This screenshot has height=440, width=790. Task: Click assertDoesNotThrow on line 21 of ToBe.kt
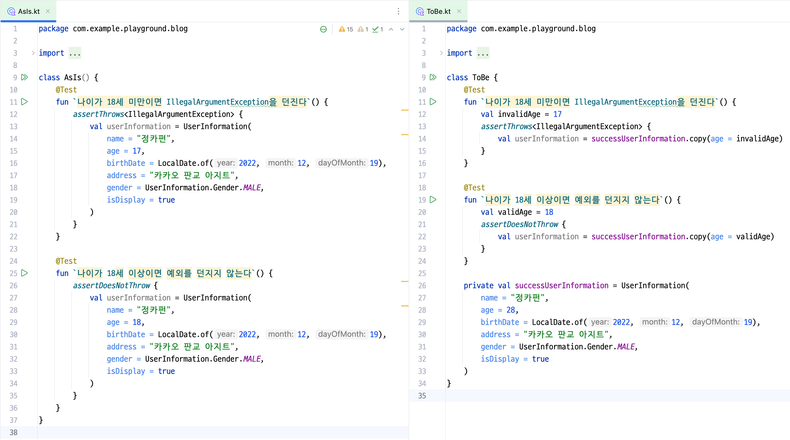pyautogui.click(x=519, y=224)
